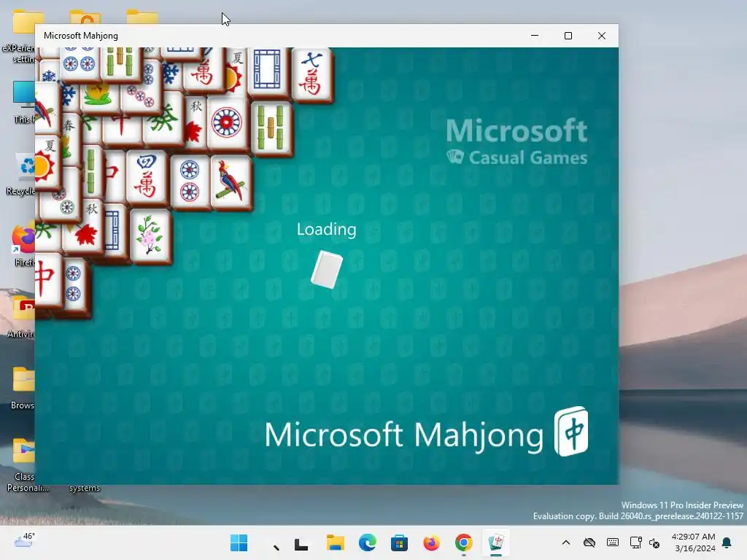Screen dimensions: 747x560
Task: Maximize the Microsoft Mahjong window
Action: (568, 36)
